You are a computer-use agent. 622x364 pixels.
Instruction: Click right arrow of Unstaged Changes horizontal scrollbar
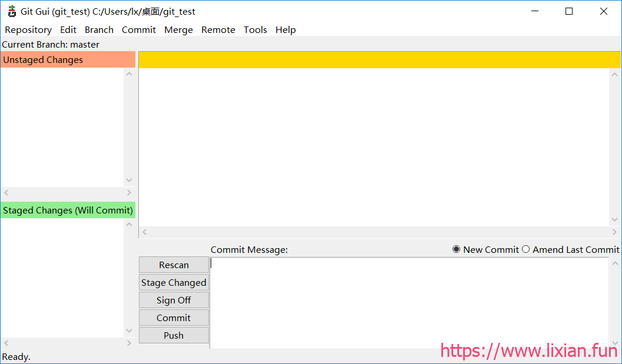pyautogui.click(x=129, y=193)
